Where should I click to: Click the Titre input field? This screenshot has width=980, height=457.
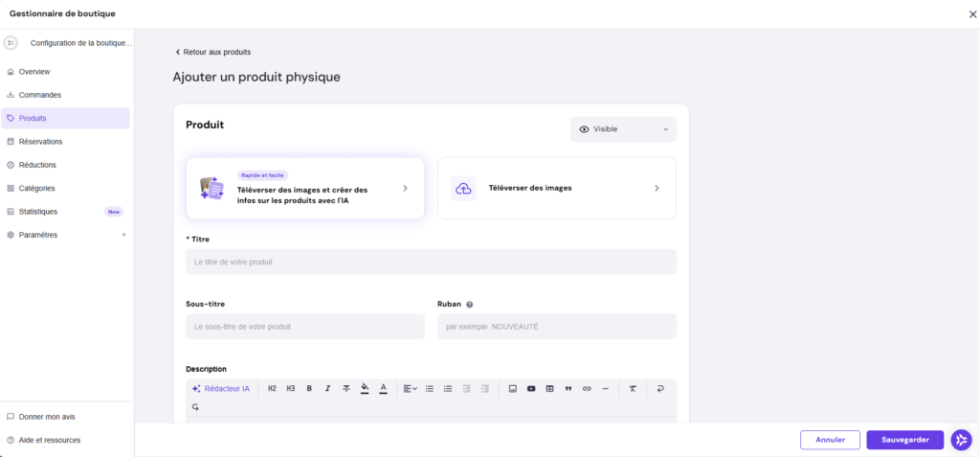[x=431, y=262]
